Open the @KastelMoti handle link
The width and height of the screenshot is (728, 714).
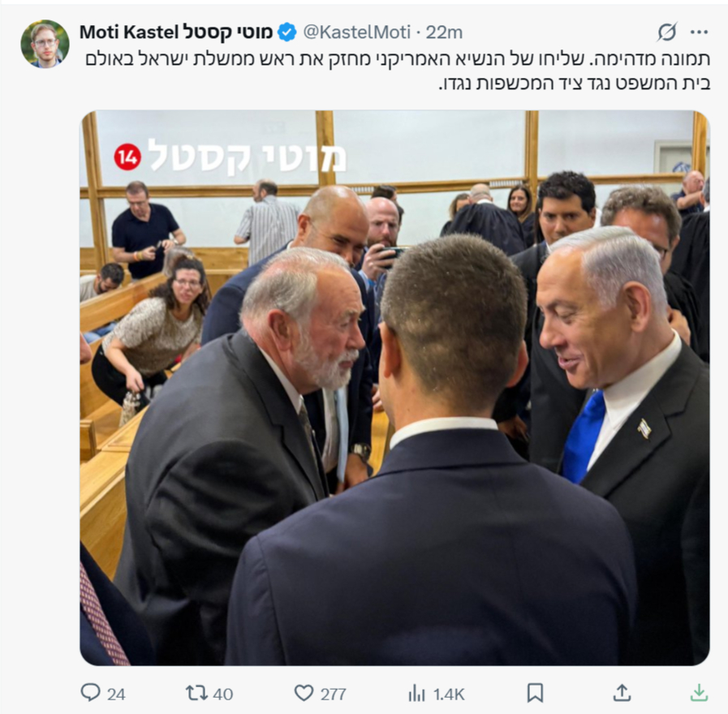pos(356,32)
